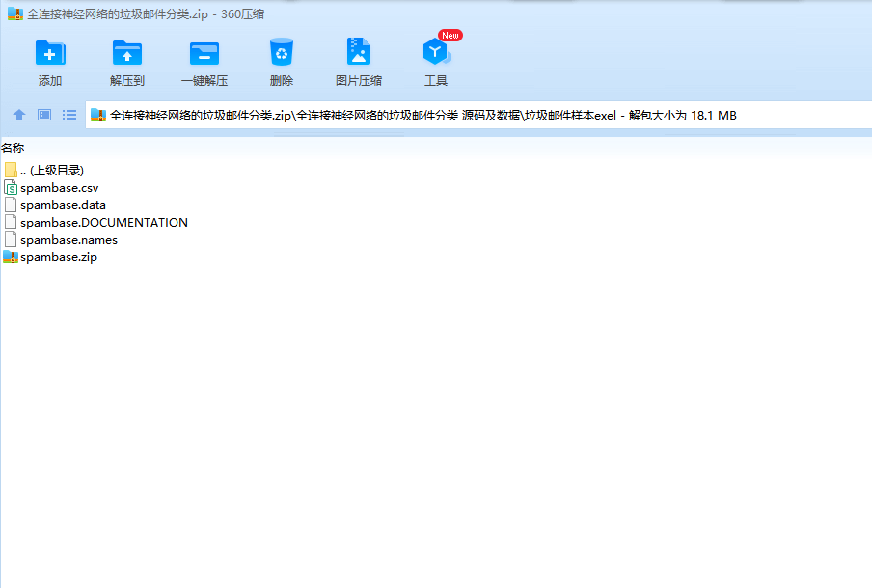Open the 图片压缩 image compression tool
The width and height of the screenshot is (872, 588).
click(x=359, y=52)
